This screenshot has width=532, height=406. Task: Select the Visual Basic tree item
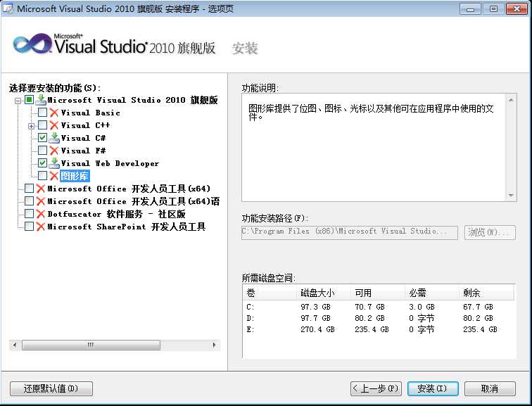(x=90, y=113)
